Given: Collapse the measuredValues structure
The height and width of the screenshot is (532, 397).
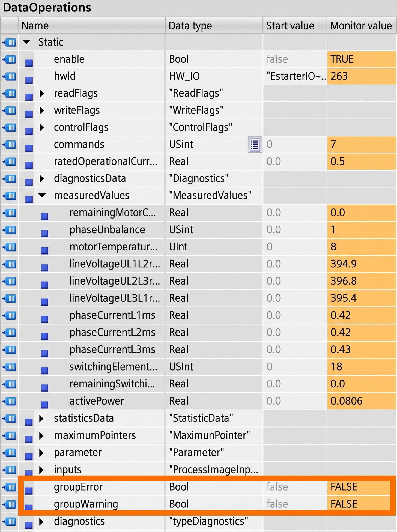Looking at the screenshot, I should click(42, 195).
